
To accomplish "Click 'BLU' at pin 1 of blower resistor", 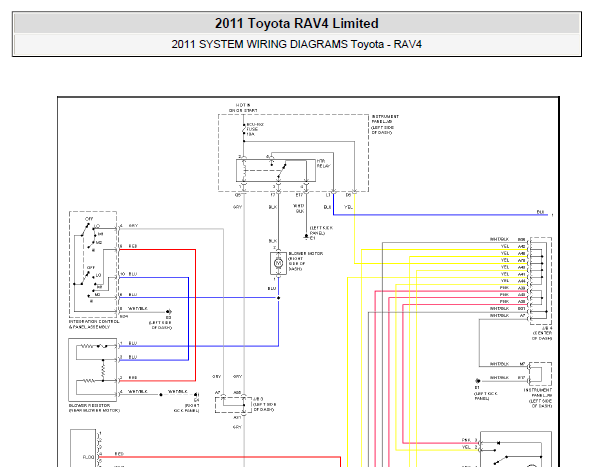I will 133,343.
